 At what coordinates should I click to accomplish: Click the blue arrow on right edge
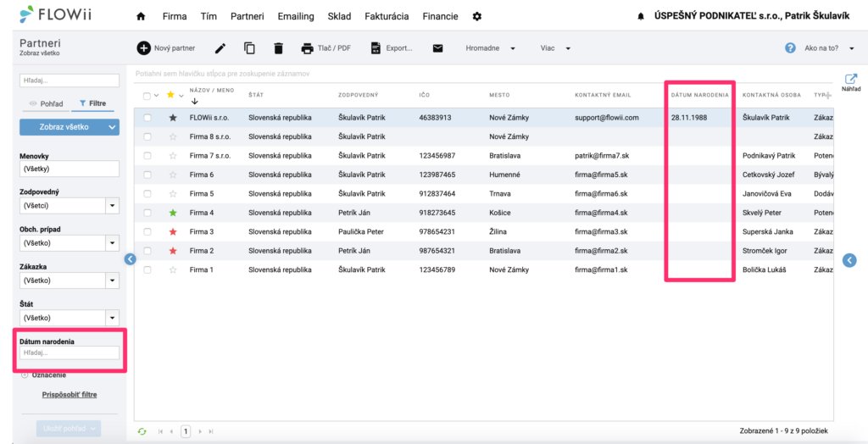pyautogui.click(x=849, y=259)
